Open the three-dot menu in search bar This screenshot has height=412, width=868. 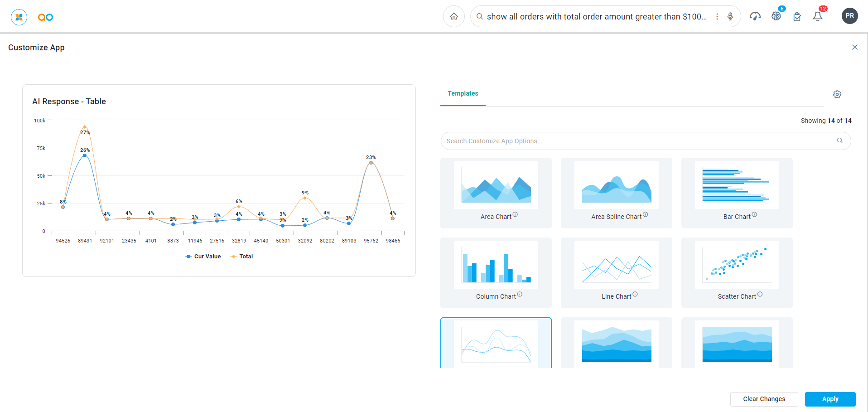coord(717,17)
